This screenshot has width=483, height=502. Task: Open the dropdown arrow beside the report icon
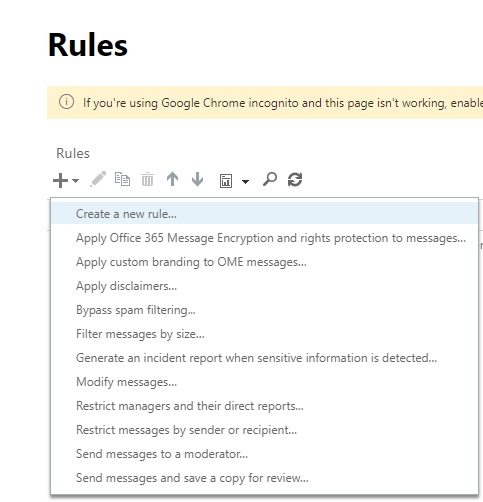coord(245,182)
